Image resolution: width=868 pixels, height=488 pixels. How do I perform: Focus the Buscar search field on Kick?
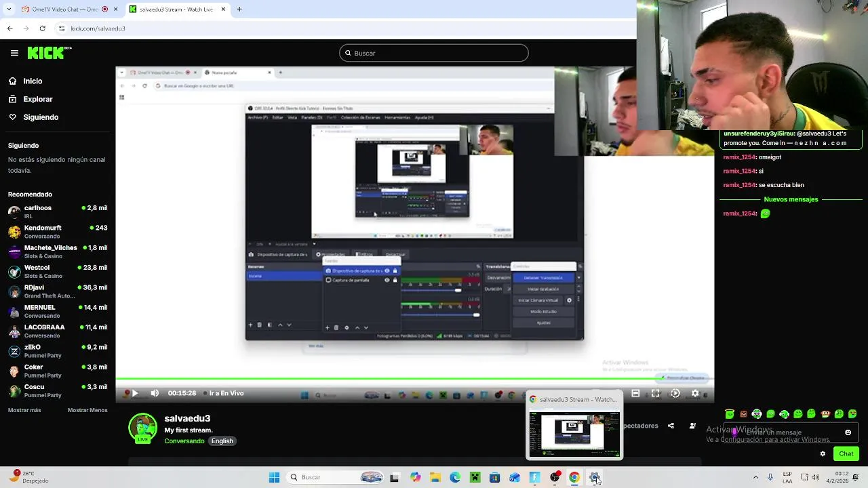click(434, 53)
